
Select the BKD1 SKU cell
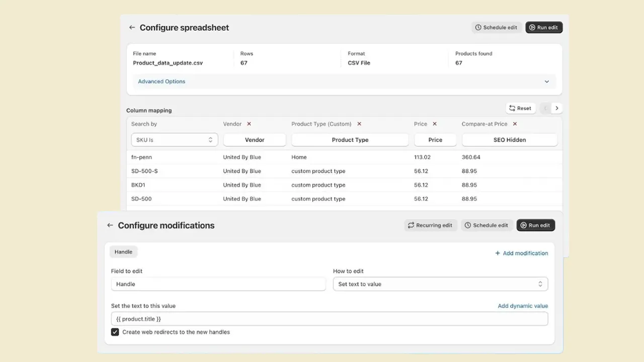(138, 185)
